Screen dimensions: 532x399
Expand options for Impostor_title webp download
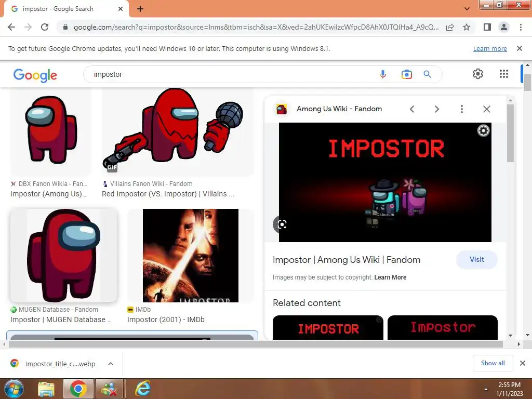[x=111, y=364]
